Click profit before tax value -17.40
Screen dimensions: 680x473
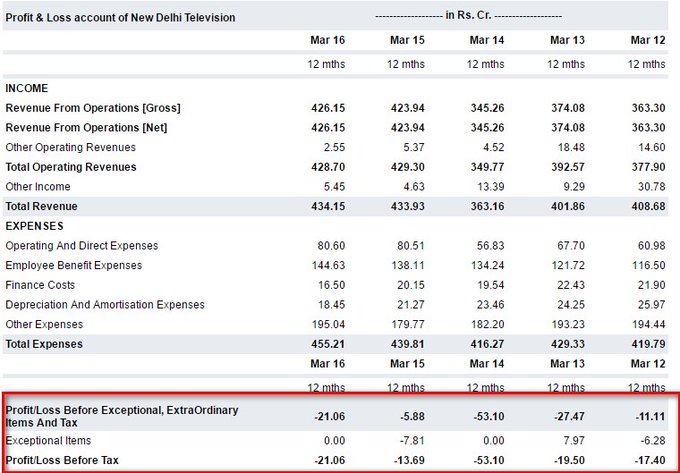(650, 460)
